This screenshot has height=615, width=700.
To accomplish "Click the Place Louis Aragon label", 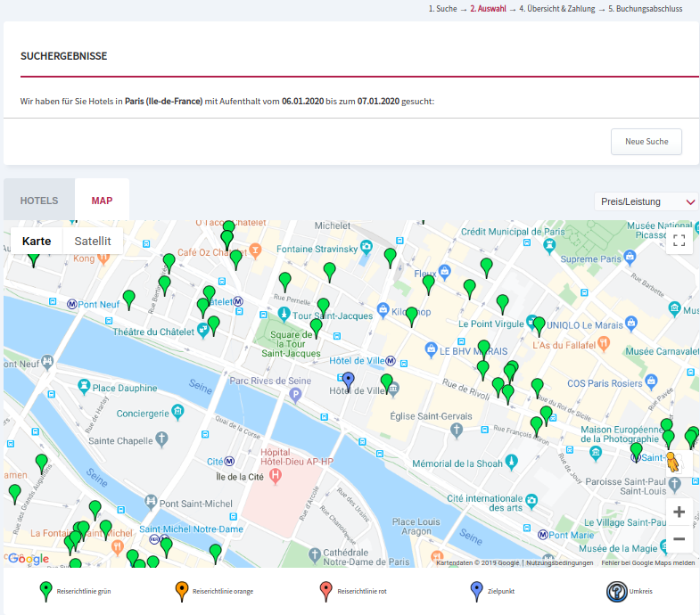I will point(416,527).
